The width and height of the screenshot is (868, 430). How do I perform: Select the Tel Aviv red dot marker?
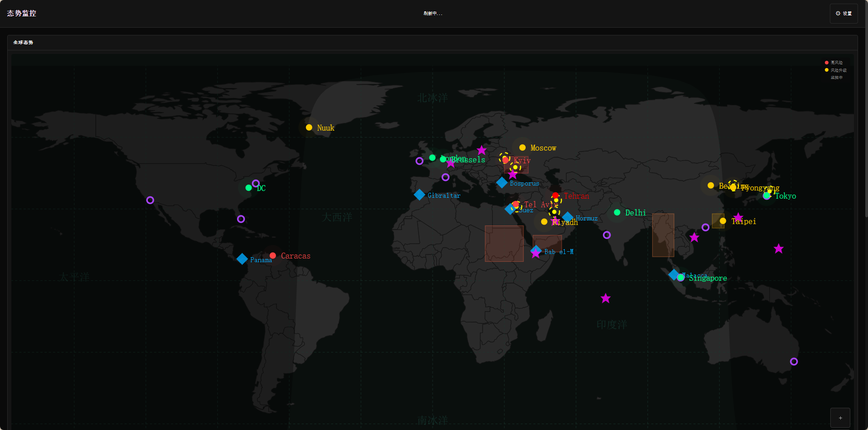click(516, 204)
